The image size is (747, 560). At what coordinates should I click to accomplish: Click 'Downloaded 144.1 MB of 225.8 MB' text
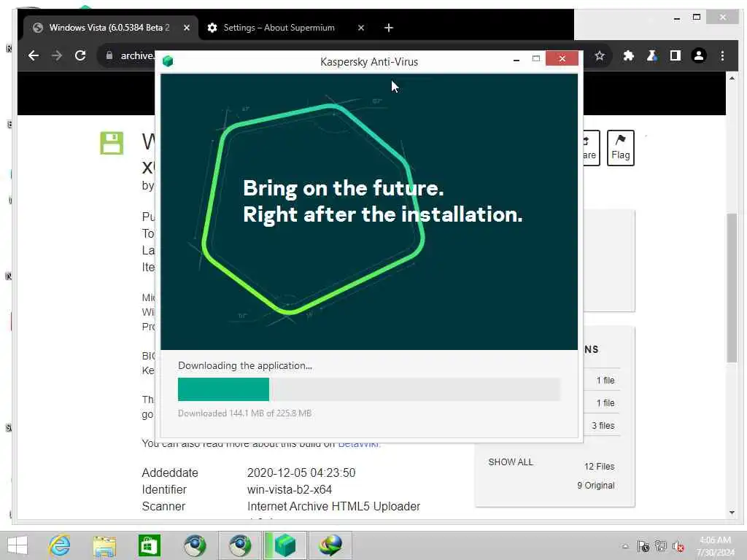click(244, 413)
